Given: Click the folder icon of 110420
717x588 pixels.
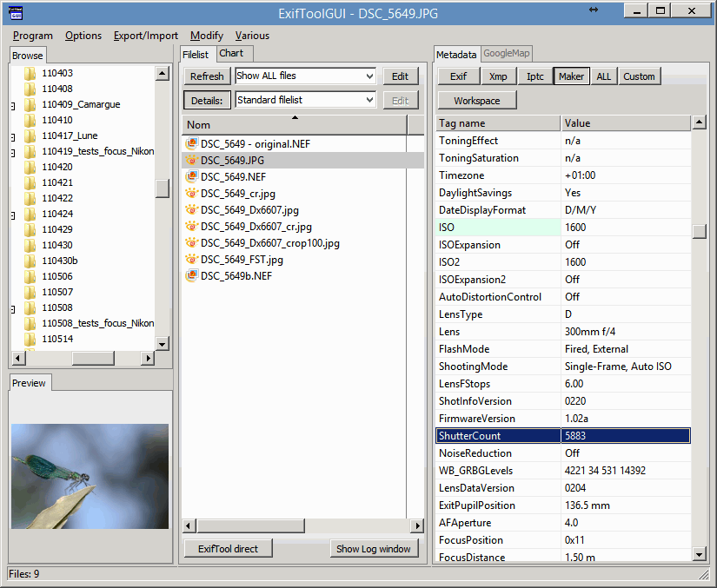Looking at the screenshot, I should (x=30, y=167).
